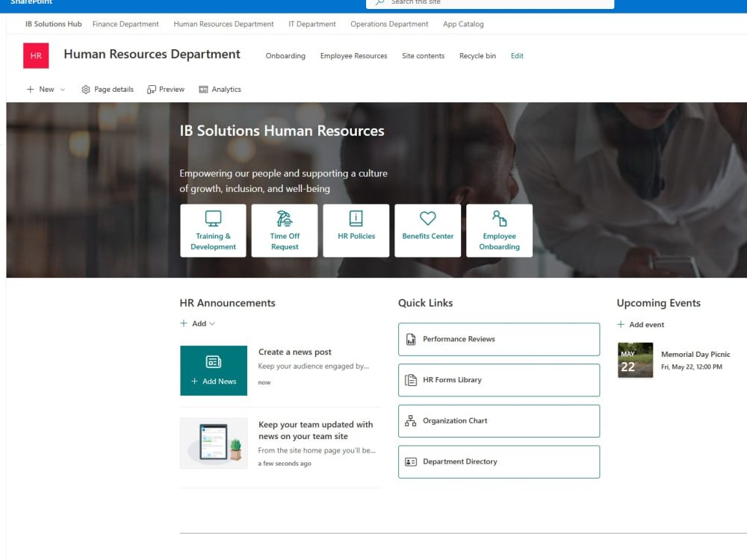Screen dimensions: 747x560
Task: Click the search magnifier icon
Action: pos(379,2)
